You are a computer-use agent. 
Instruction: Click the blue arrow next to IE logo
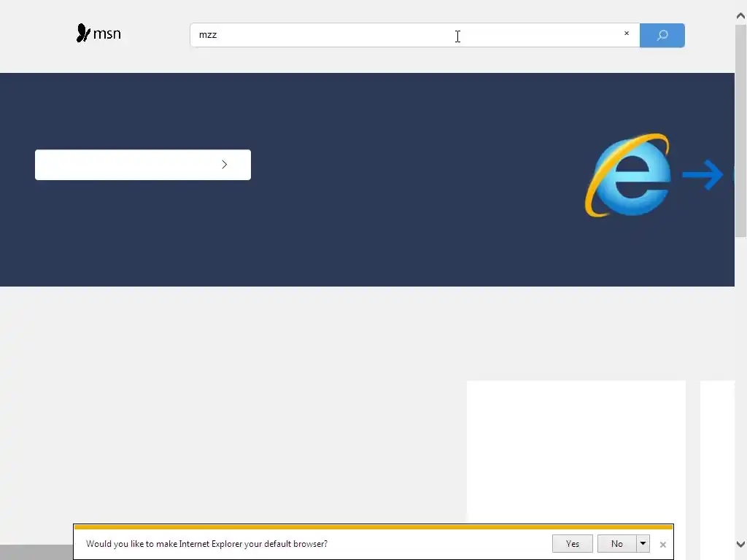coord(703,175)
